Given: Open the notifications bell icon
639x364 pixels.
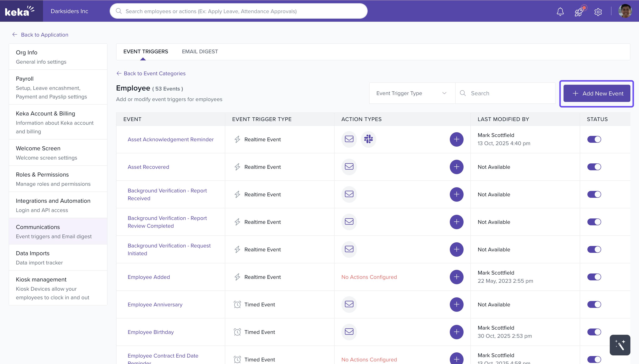Looking at the screenshot, I should click(x=560, y=11).
